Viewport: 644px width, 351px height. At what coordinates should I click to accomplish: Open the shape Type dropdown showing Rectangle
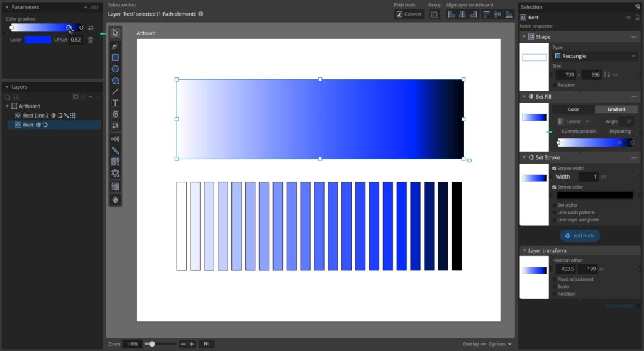(595, 56)
